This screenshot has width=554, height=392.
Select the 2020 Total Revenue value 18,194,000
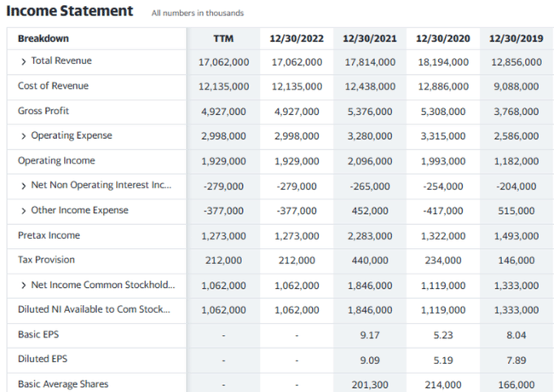coord(442,62)
